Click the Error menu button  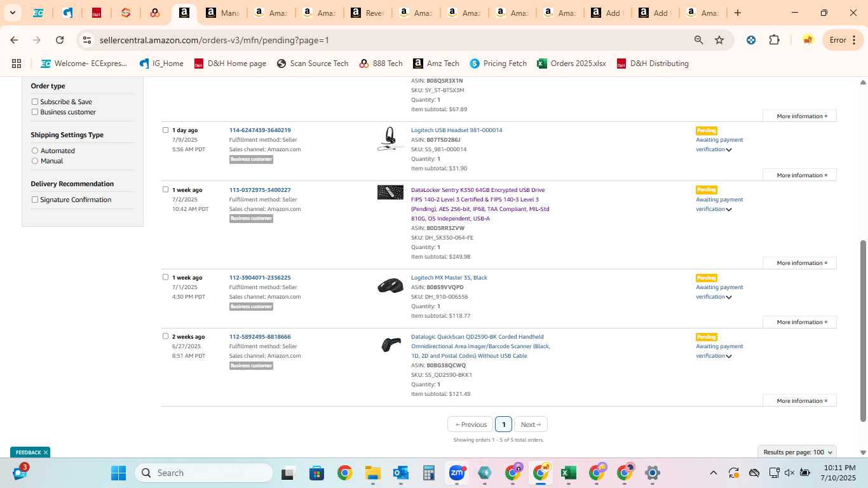pos(843,40)
